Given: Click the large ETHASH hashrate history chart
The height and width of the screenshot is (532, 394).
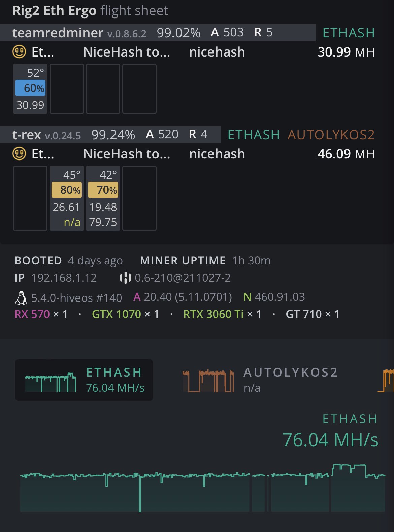Looking at the screenshot, I should click(202, 488).
